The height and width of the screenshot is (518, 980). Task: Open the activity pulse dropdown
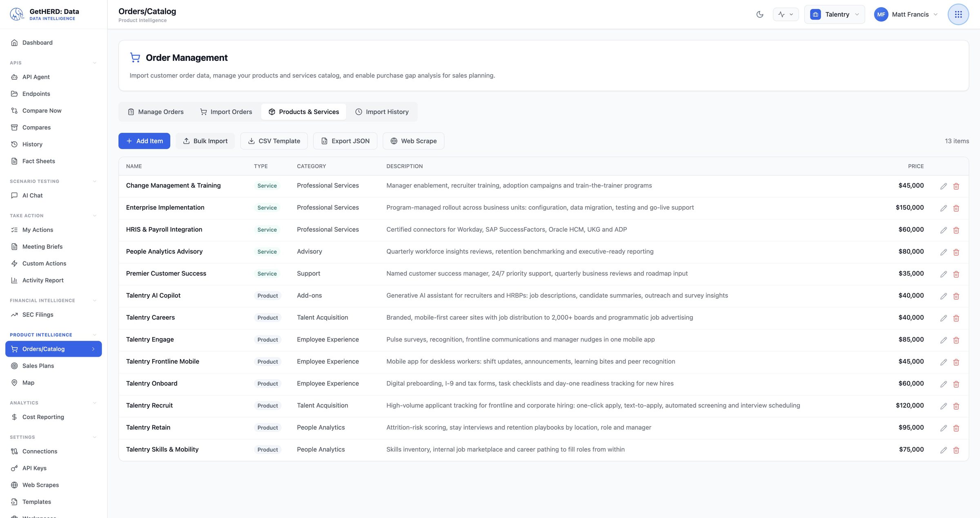tap(786, 14)
